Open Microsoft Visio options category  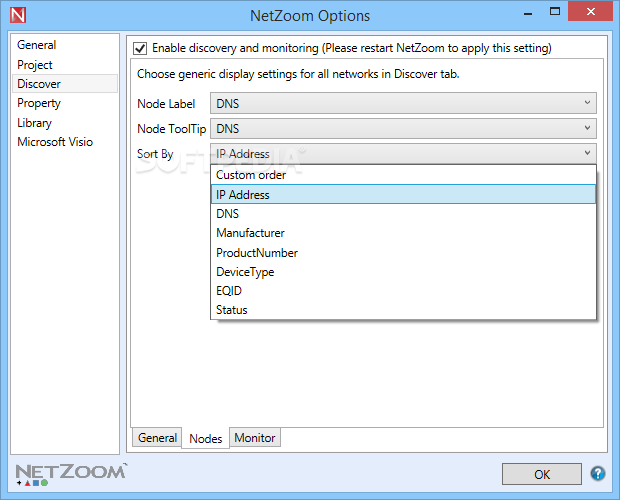65,142
